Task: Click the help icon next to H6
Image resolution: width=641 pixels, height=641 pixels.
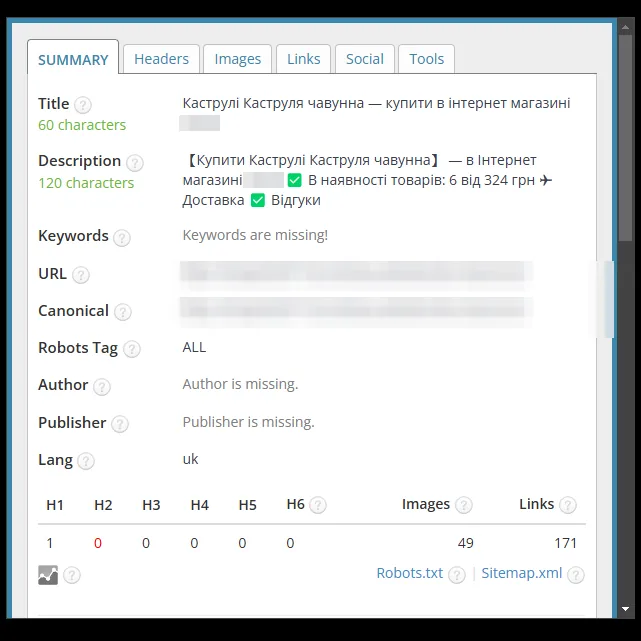Action: pyautogui.click(x=318, y=505)
